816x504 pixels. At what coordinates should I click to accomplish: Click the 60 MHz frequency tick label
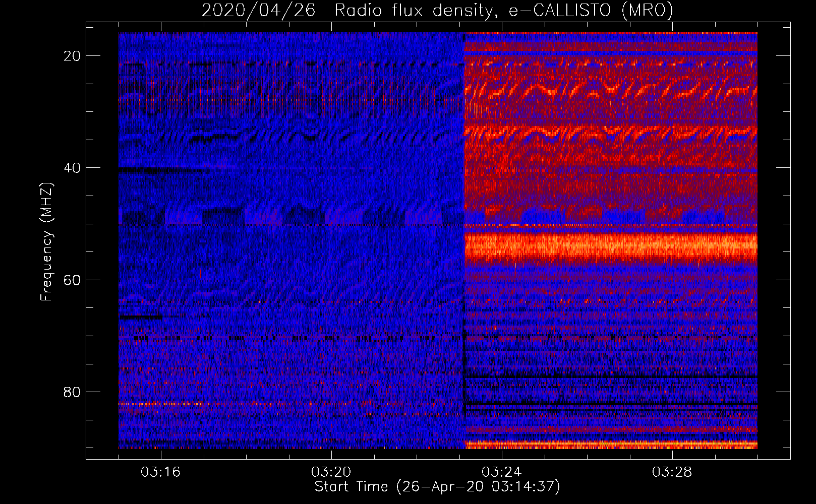(72, 280)
